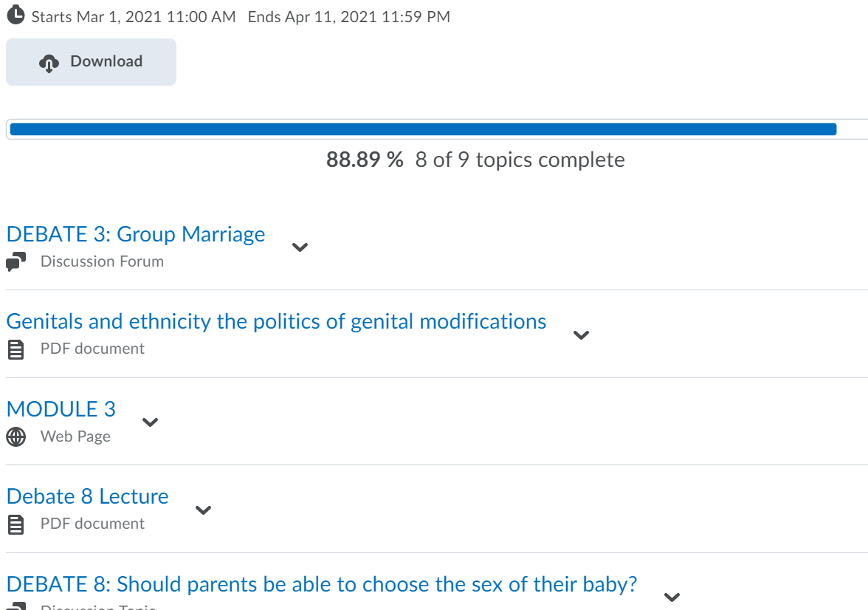Click the PDF document icon under Genitals and ethnicity

(x=16, y=349)
